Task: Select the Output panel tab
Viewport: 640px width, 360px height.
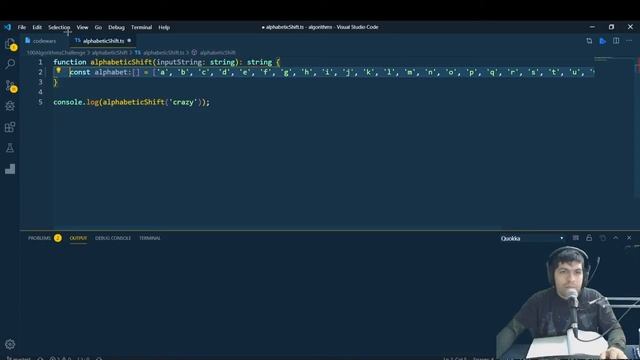Action: [78, 238]
